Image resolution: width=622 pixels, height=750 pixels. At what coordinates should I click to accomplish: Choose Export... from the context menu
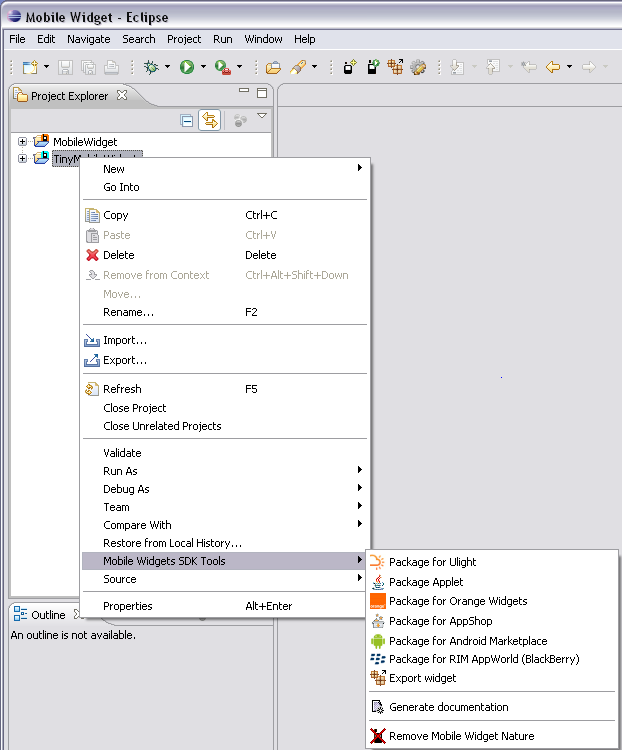(x=225, y=360)
